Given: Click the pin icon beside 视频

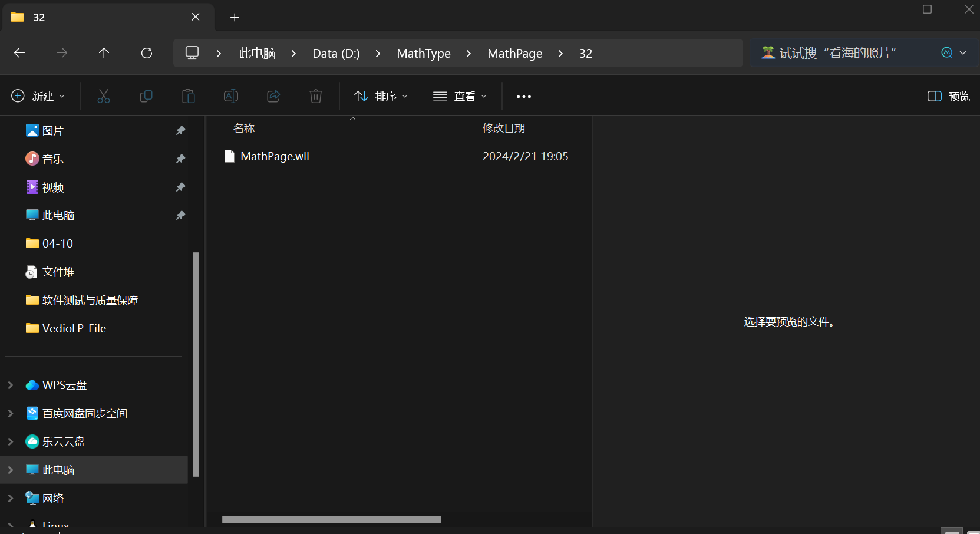Looking at the screenshot, I should [180, 187].
